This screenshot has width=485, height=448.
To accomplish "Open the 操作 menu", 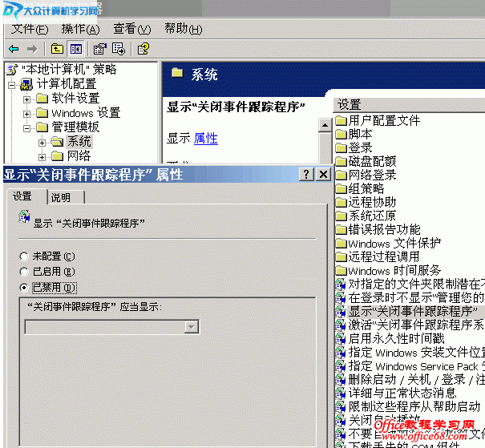I will pyautogui.click(x=80, y=29).
